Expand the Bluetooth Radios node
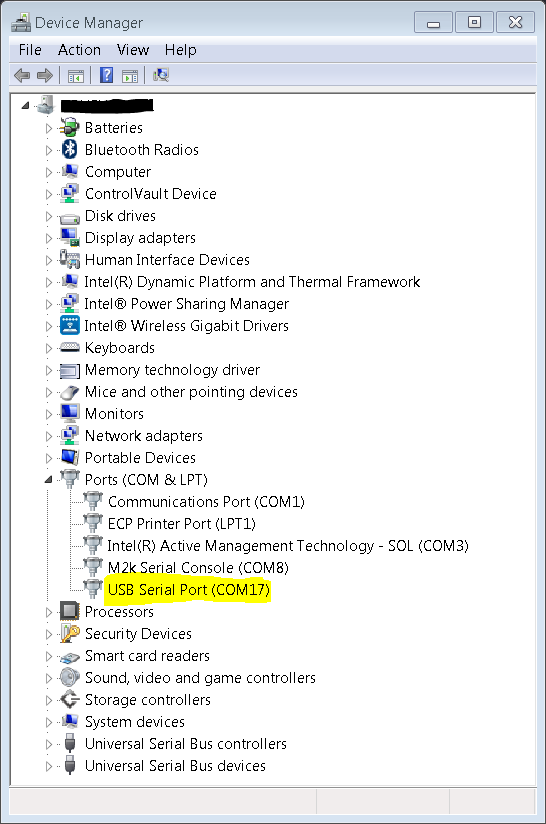Viewport: 546px width, 824px height. [48, 150]
